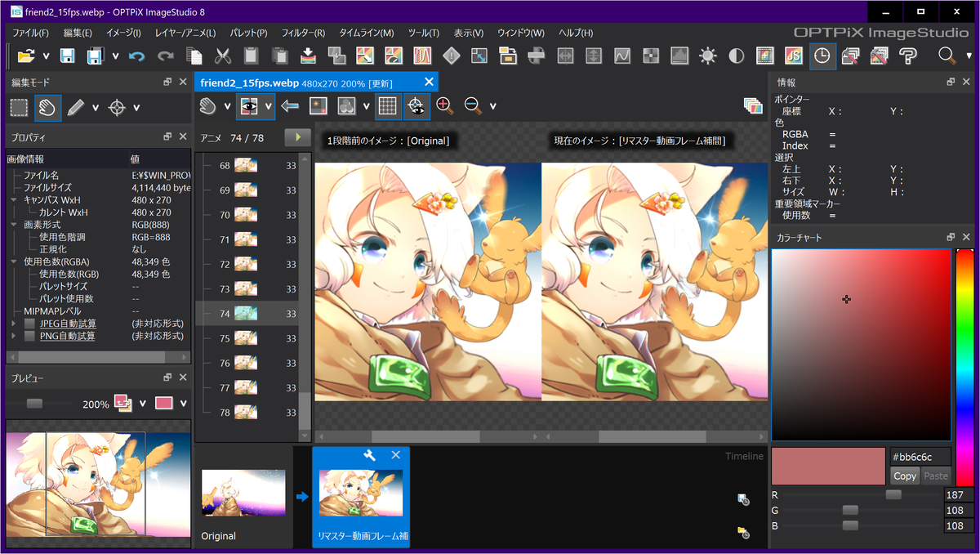Click the hammer settings icon on remaster step
The width and height of the screenshot is (980, 554).
(x=369, y=455)
